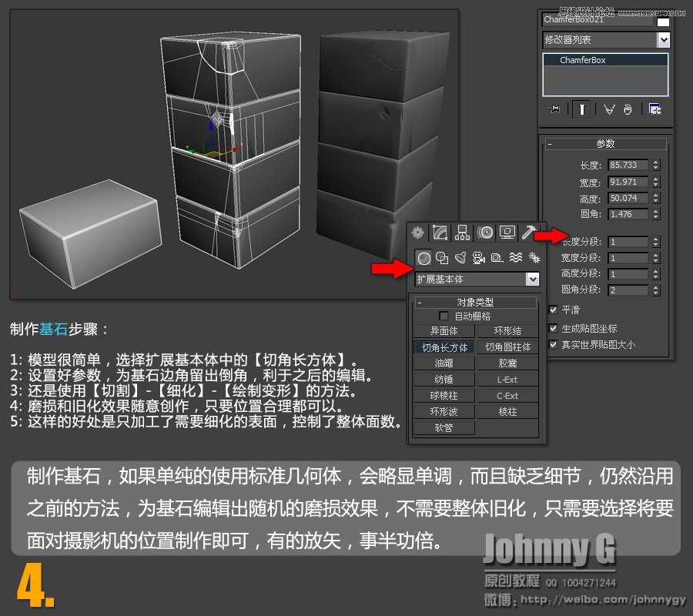Open the Utilities hammer tab
This screenshot has height=616, width=693.
(529, 233)
